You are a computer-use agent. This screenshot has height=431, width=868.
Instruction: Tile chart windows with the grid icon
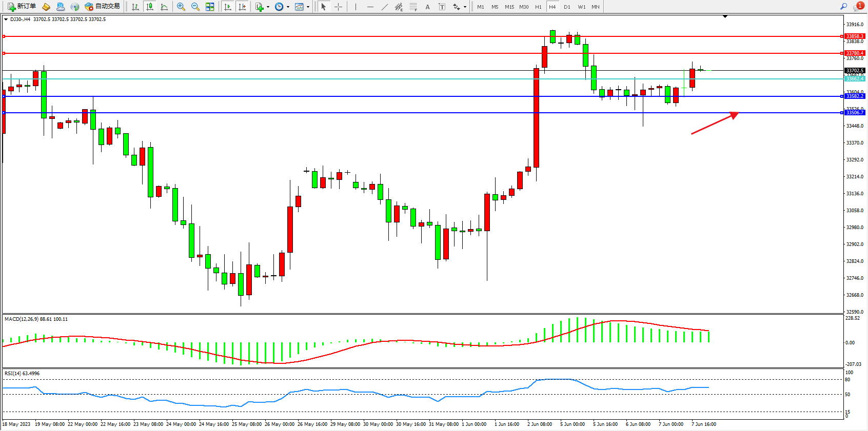coord(210,7)
